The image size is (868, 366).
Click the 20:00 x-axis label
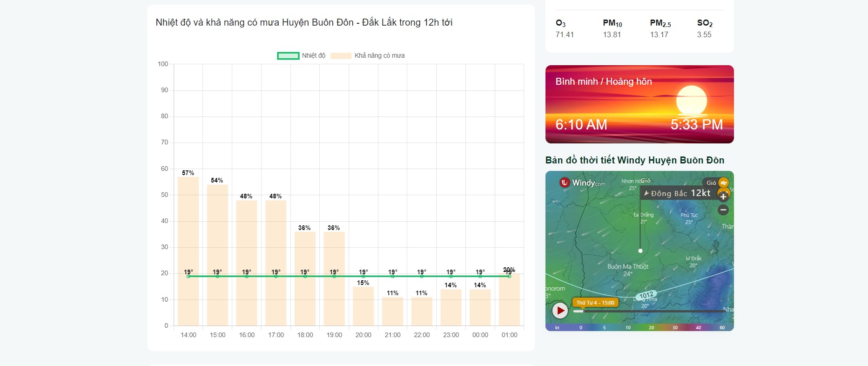point(363,335)
